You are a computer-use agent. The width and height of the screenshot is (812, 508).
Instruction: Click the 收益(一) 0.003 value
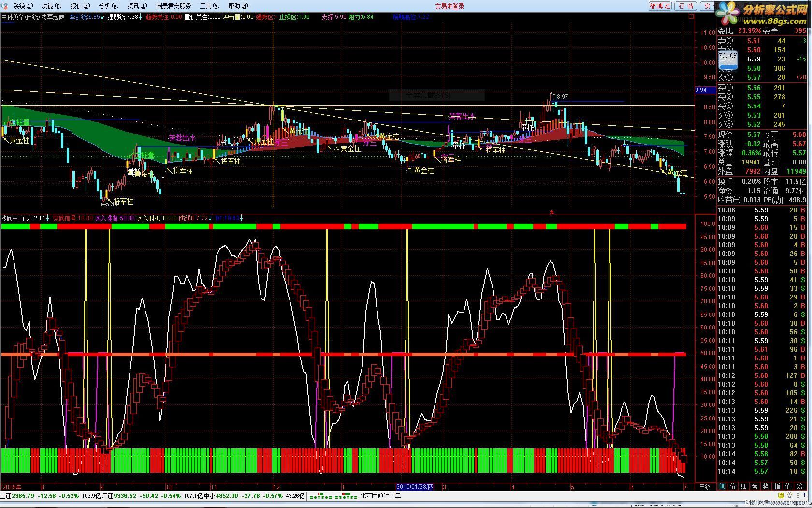(752, 200)
